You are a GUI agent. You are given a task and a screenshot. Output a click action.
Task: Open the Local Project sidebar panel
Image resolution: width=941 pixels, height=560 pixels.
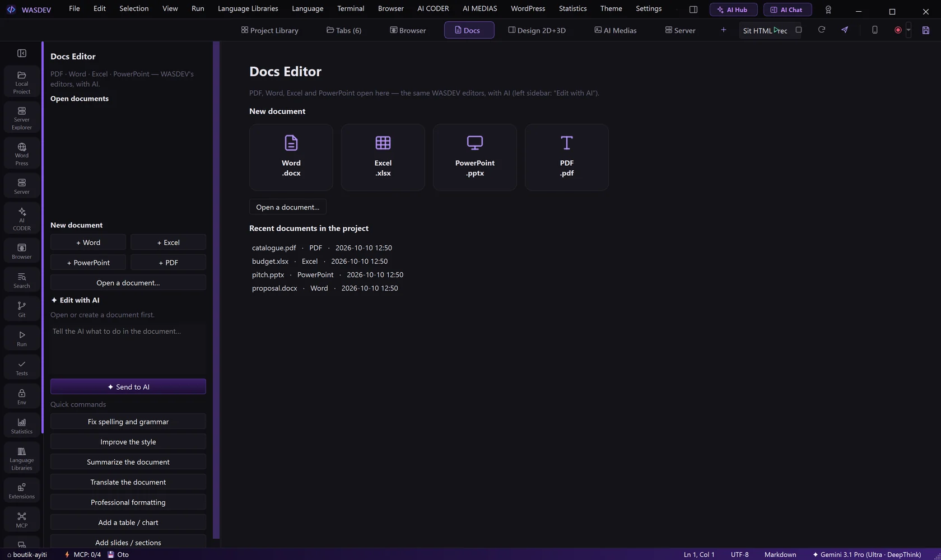pos(22,82)
